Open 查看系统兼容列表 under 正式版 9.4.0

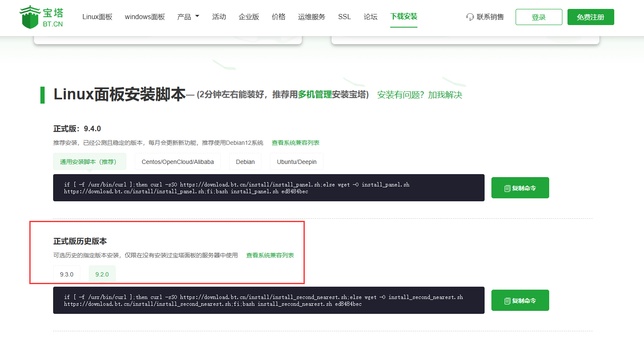point(295,143)
